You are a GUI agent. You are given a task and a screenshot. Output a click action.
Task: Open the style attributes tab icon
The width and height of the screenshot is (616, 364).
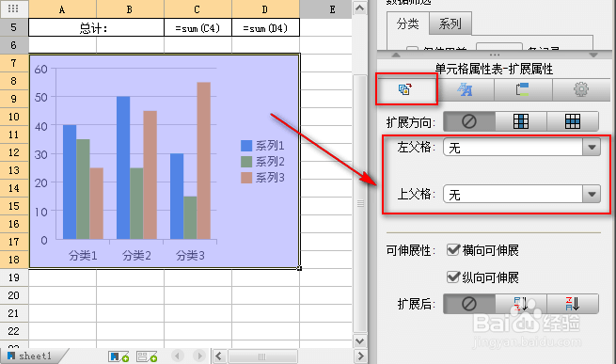pos(466,89)
